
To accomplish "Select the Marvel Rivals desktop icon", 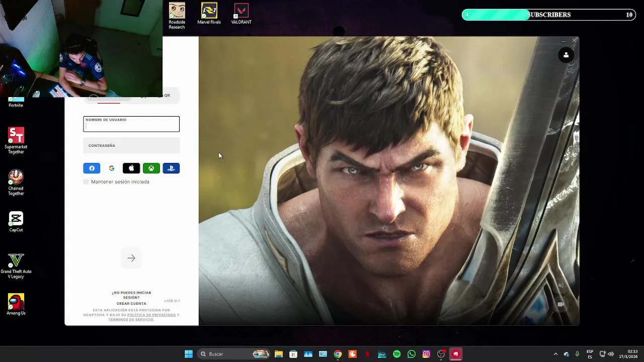I will pos(209,14).
